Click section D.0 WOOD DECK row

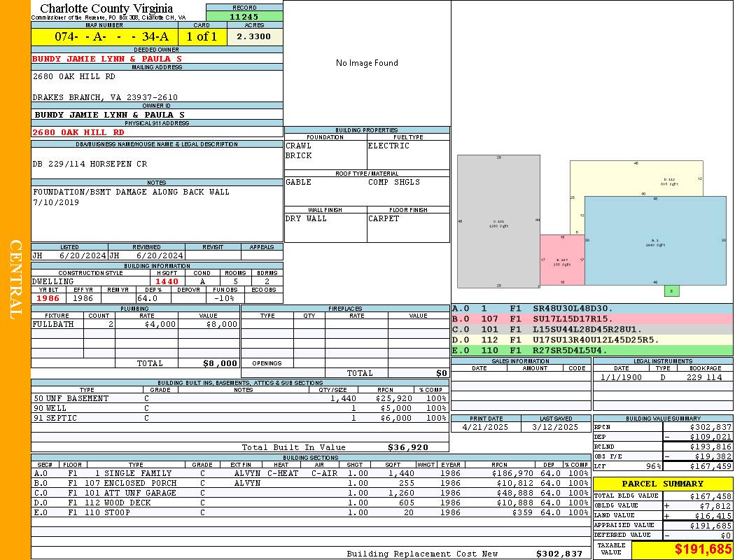point(311,503)
